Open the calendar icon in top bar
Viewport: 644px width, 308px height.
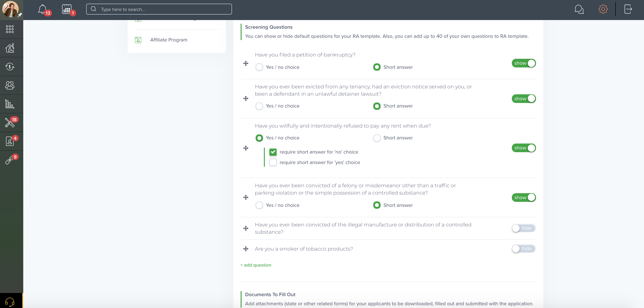pyautogui.click(x=67, y=9)
